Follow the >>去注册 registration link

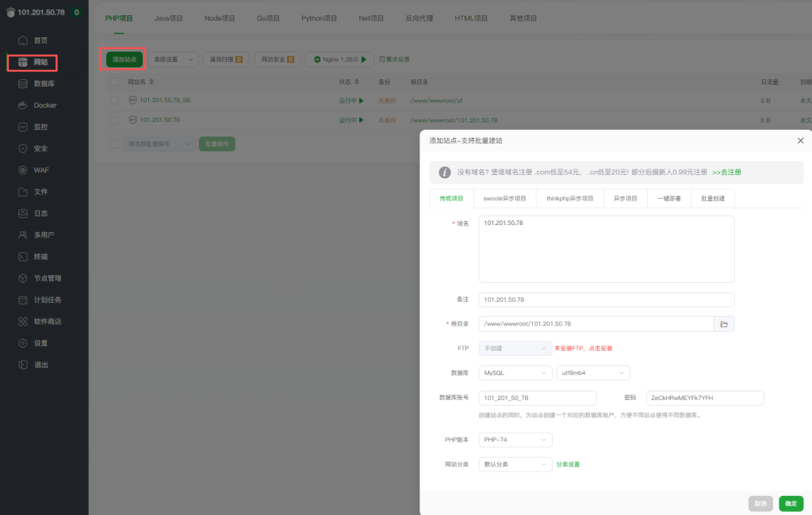[726, 172]
